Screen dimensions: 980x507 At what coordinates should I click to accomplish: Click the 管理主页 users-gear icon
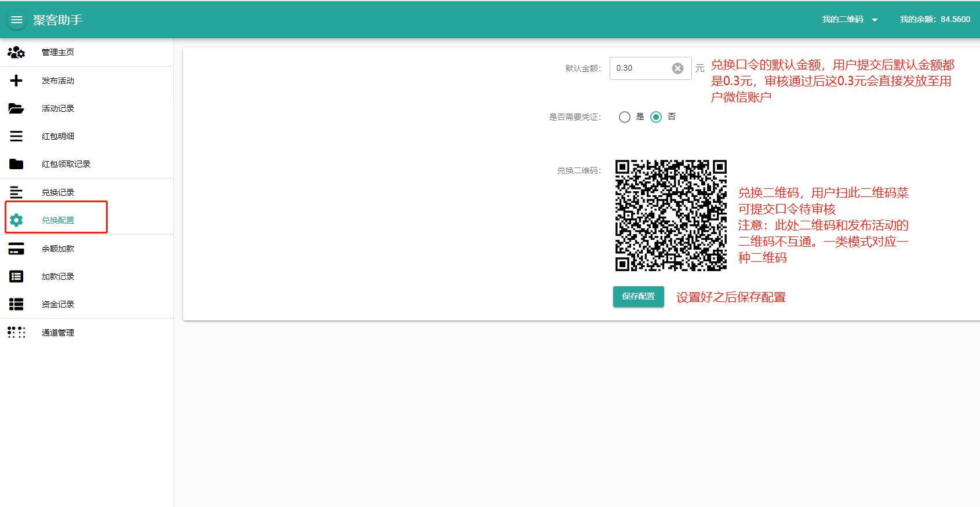(16, 52)
